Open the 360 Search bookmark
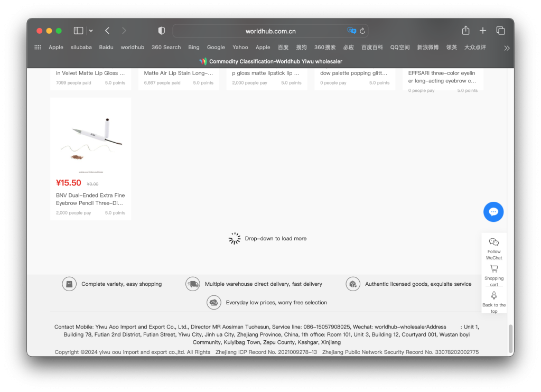Screen dimensions: 541x392 (166, 47)
